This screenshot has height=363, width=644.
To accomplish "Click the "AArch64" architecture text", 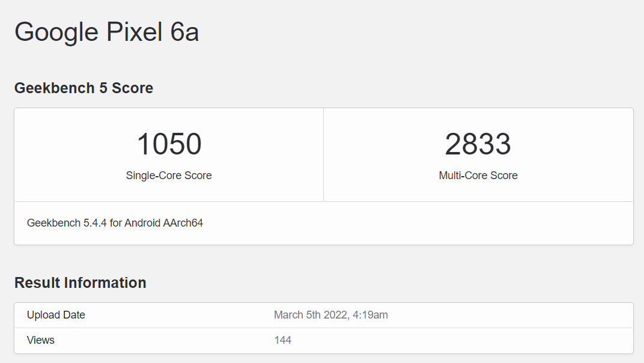I will pyautogui.click(x=183, y=223).
